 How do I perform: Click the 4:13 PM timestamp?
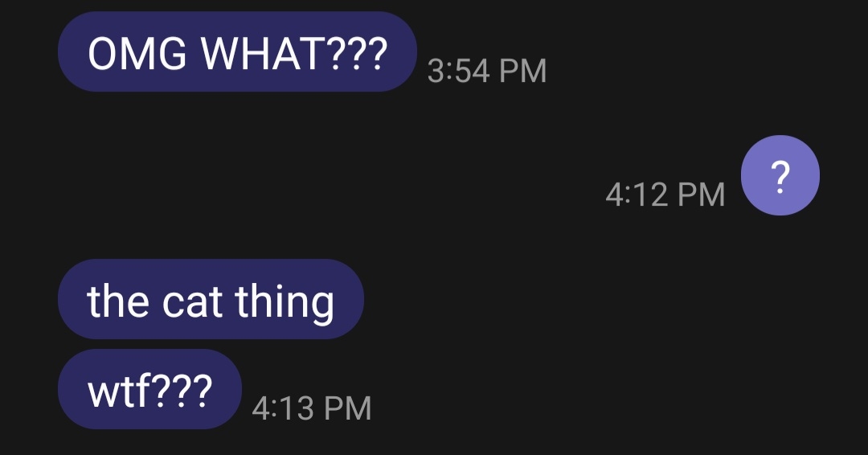312,408
